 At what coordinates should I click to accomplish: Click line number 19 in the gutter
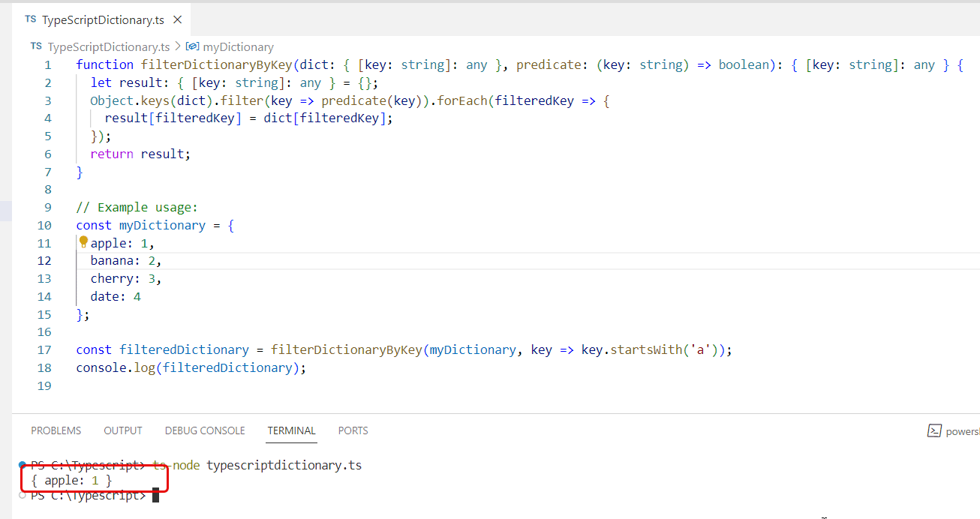pyautogui.click(x=44, y=385)
